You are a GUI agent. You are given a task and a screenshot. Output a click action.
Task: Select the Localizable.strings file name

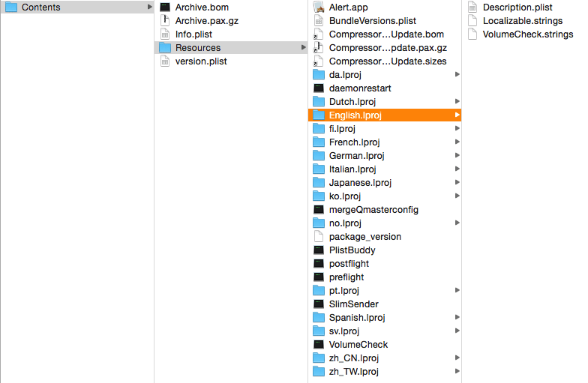click(x=523, y=21)
